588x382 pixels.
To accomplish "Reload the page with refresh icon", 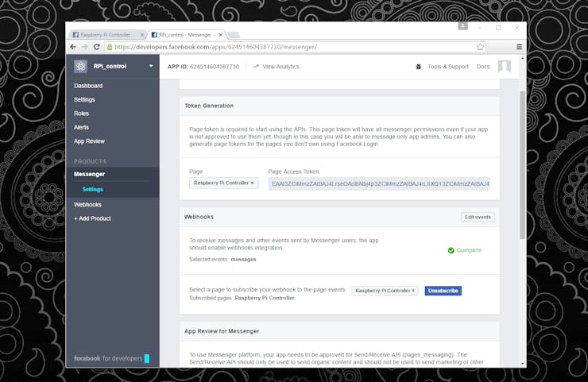I will 96,47.
